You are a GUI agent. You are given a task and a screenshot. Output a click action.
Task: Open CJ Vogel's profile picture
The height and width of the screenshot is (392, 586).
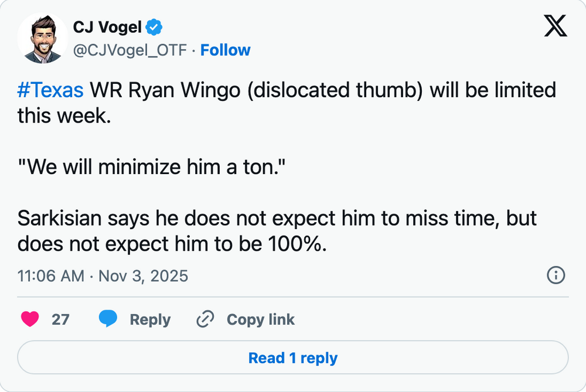coord(42,39)
